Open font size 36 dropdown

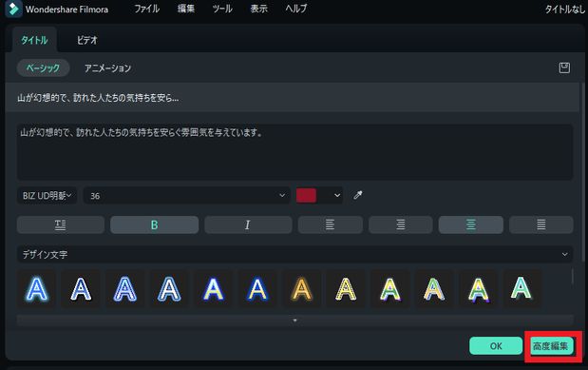point(187,196)
